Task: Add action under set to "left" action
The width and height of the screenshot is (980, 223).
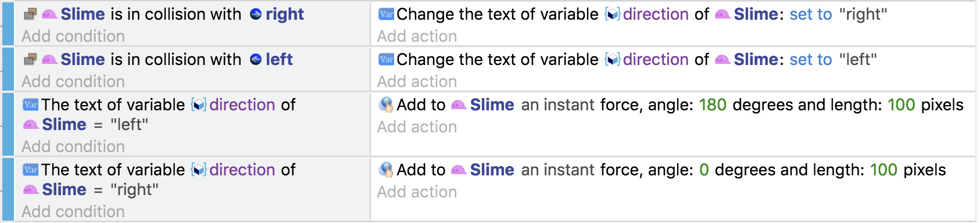Action: 417,81
